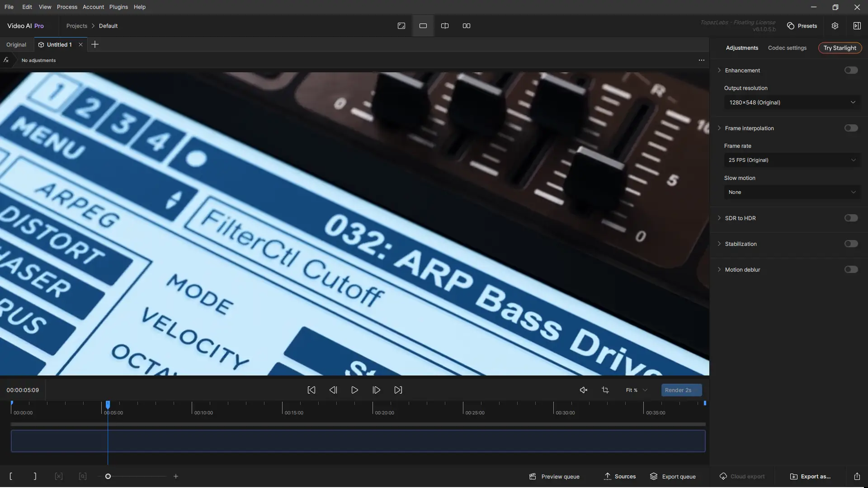Open the Frame rate dropdown
The height and width of the screenshot is (488, 868).
(x=792, y=160)
